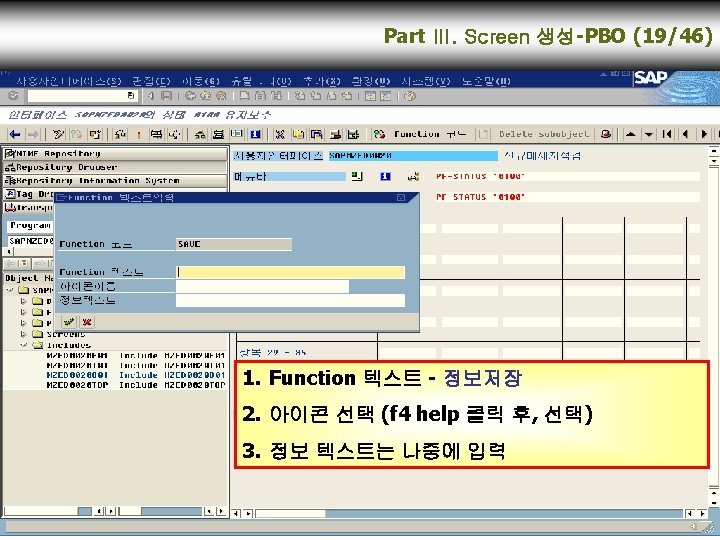
Task: Click the info text input field in dialog
Action: pyautogui.click(x=290, y=301)
